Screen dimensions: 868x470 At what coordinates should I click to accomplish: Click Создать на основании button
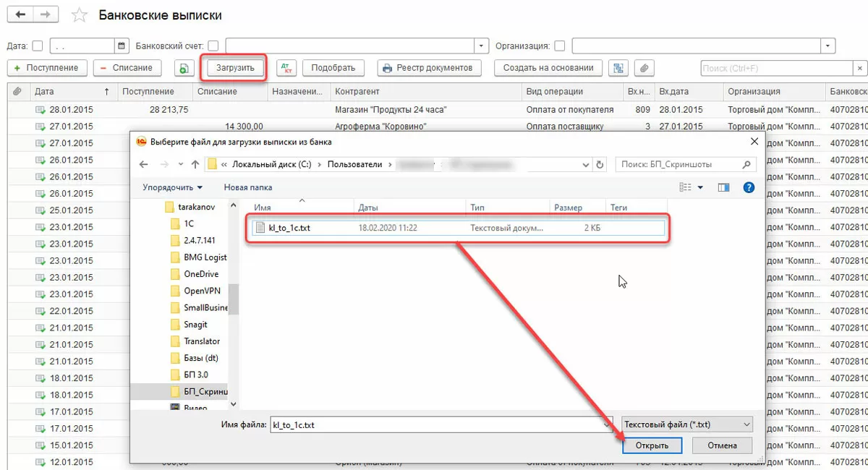point(548,68)
